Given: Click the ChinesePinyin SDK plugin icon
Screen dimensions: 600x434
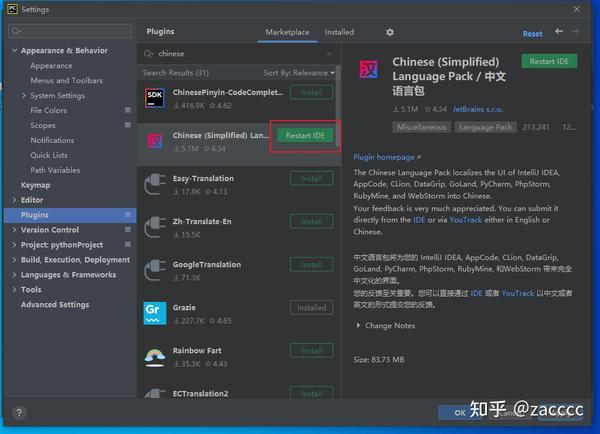Looking at the screenshot, I should 155,98.
